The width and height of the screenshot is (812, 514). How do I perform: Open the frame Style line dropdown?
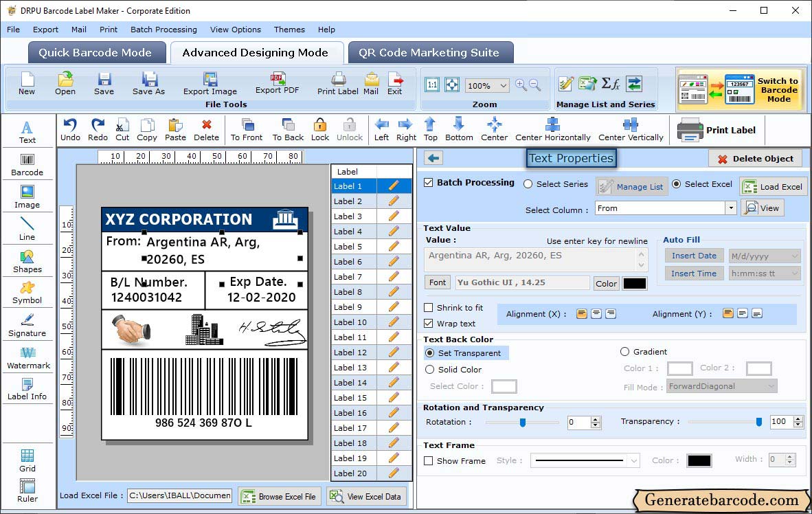pyautogui.click(x=634, y=460)
